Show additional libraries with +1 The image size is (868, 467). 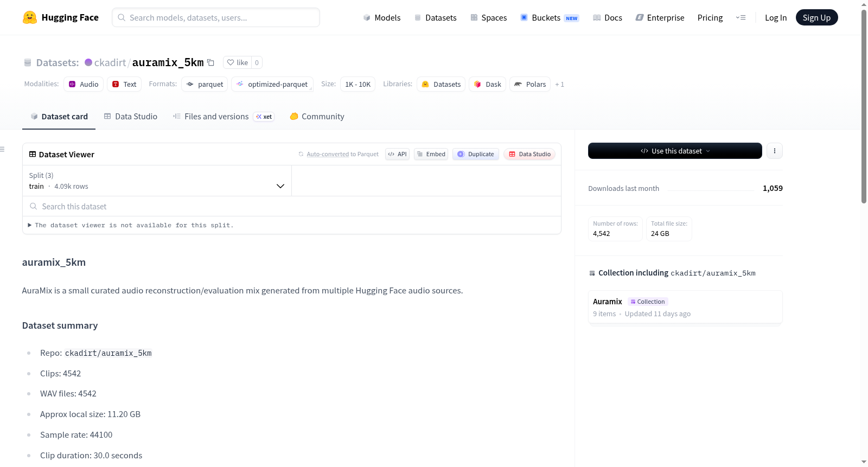(x=560, y=85)
